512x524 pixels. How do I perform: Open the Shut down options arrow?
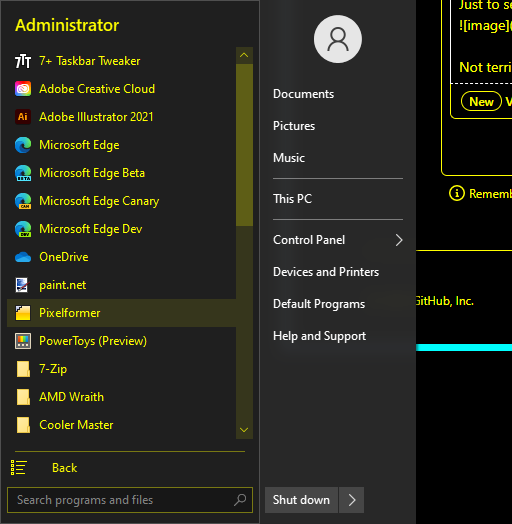coord(352,500)
